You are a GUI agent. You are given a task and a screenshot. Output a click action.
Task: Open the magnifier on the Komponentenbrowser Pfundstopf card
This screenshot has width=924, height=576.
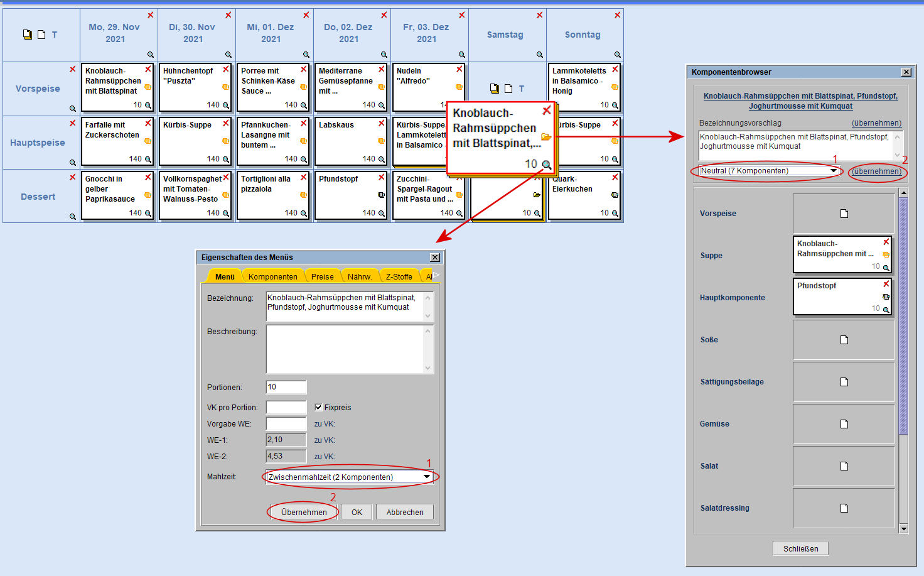tap(886, 310)
